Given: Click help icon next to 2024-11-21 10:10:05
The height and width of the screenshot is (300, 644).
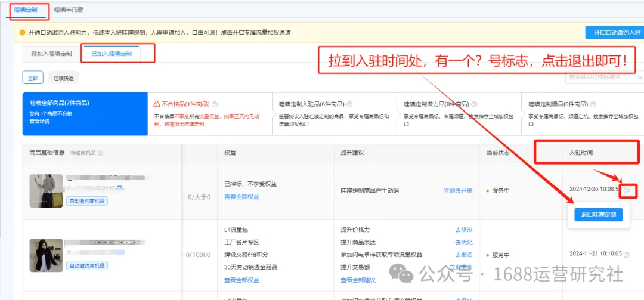Looking at the screenshot, I should coord(626,255).
